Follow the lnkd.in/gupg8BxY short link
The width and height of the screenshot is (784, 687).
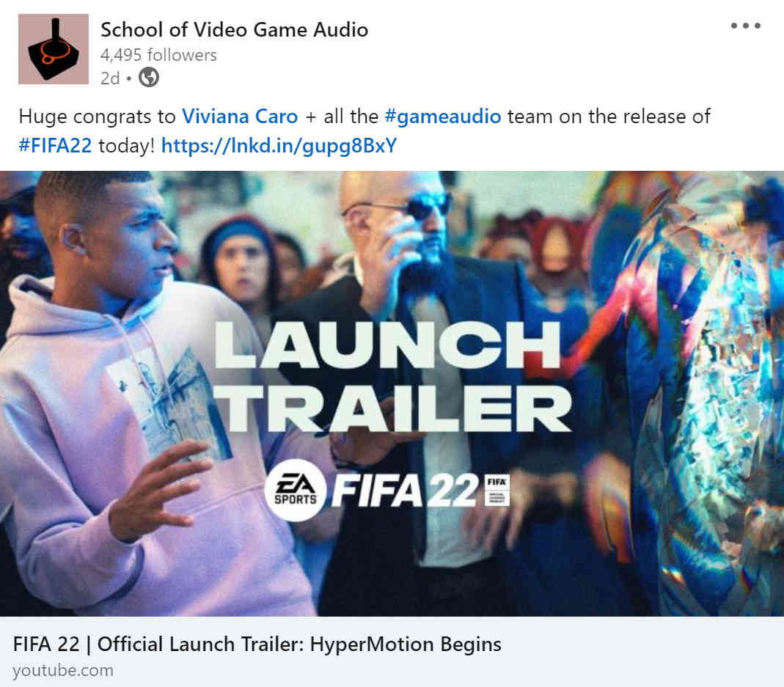click(x=279, y=145)
